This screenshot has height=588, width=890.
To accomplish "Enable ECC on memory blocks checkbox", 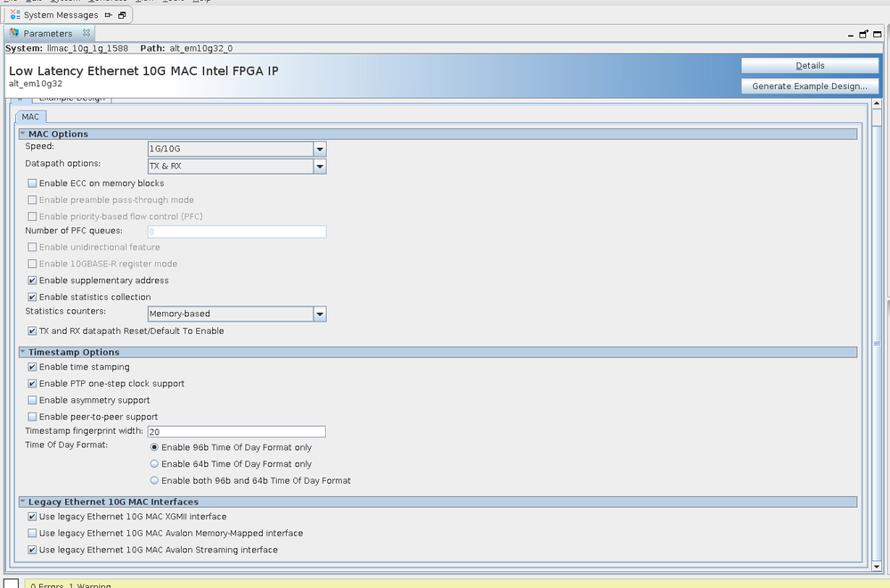I will [x=32, y=184].
